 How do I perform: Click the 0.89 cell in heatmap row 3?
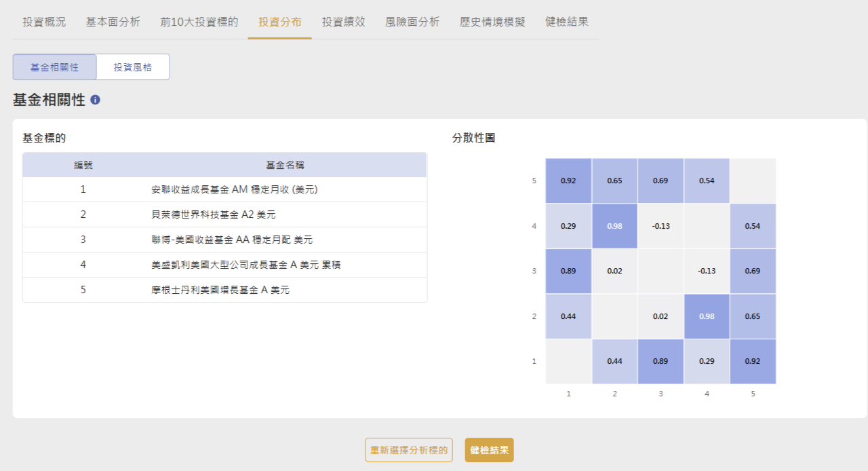pyautogui.click(x=568, y=271)
